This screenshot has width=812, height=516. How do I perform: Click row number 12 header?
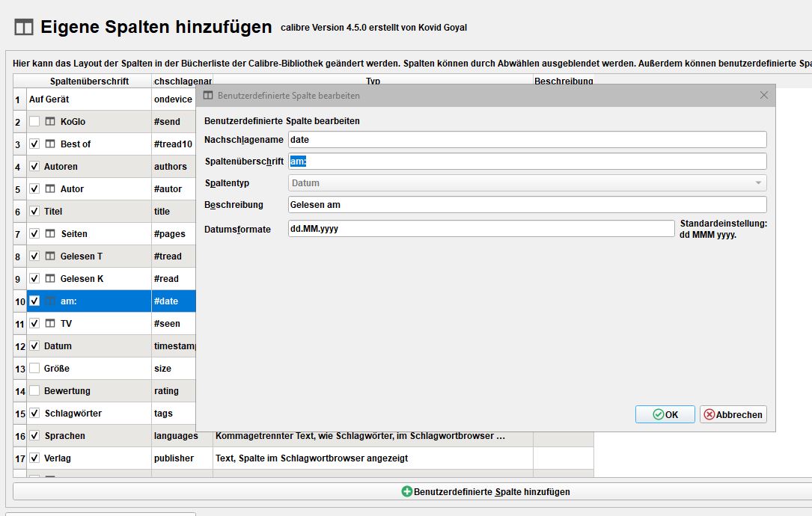pos(19,346)
